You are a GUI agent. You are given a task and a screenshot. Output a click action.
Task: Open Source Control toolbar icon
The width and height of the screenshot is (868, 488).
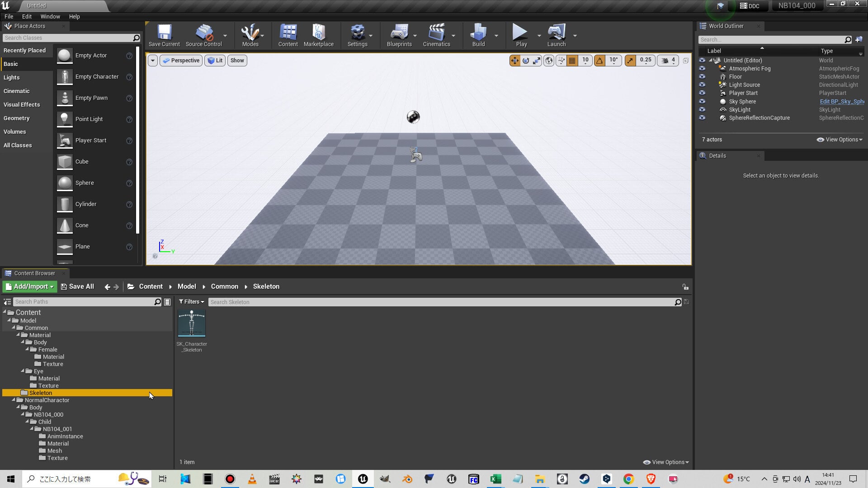coord(203,35)
